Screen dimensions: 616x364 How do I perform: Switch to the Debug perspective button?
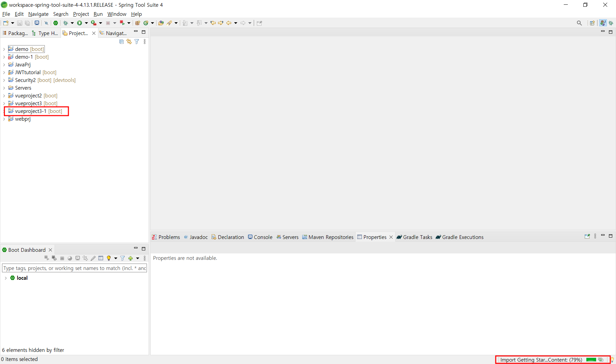(611, 23)
